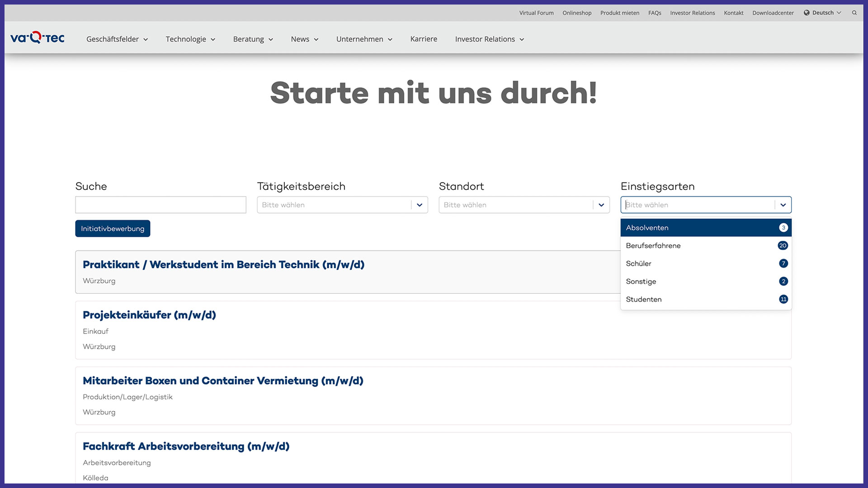The image size is (868, 488).
Task: Expand the Standort dropdown arrow
Action: [601, 205]
